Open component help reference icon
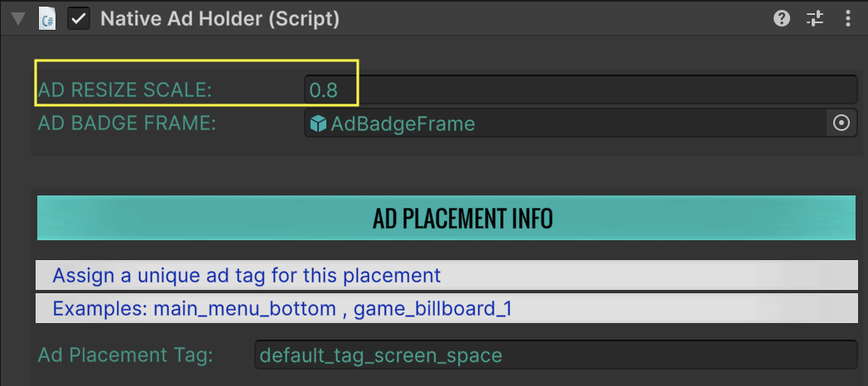Viewport: 868px width, 386px height. tap(781, 18)
